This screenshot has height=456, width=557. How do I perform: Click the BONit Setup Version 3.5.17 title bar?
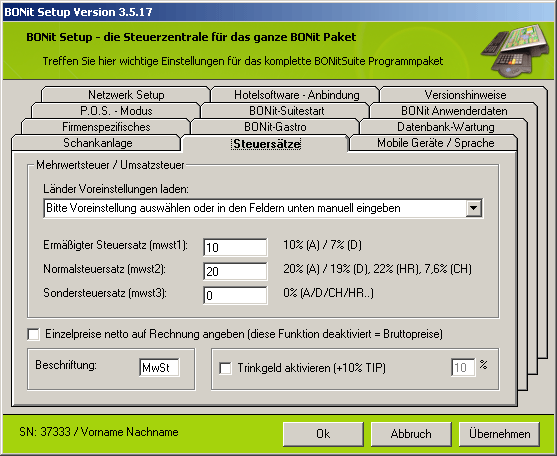pyautogui.click(x=278, y=12)
